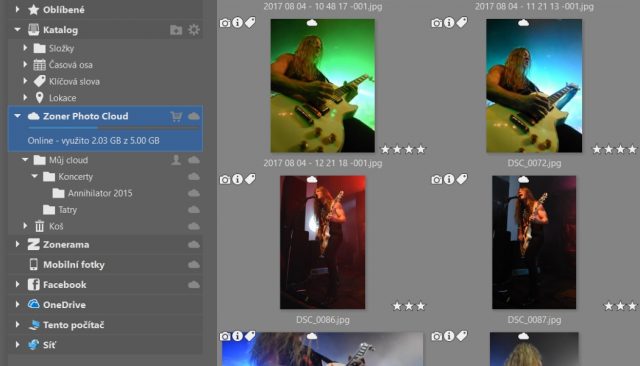Viewport: 640px width, 366px height.
Task: Expand the Složky folder node
Action: (x=25, y=48)
